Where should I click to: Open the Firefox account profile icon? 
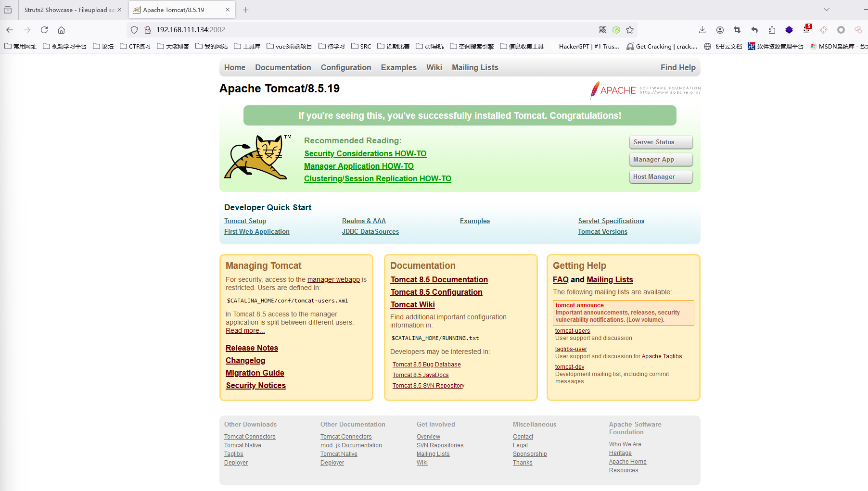click(720, 30)
